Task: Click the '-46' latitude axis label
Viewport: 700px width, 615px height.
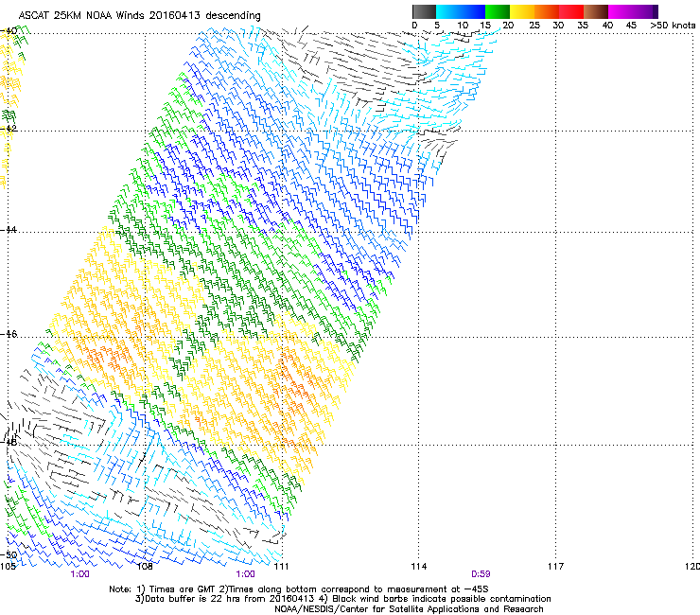Action: tap(9, 334)
